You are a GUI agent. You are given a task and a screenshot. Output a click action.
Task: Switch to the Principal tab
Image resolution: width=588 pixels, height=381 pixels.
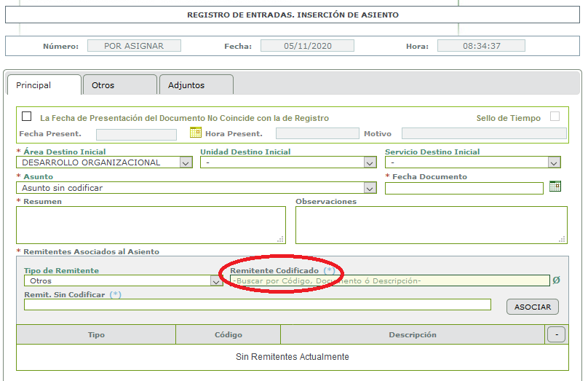(x=44, y=85)
